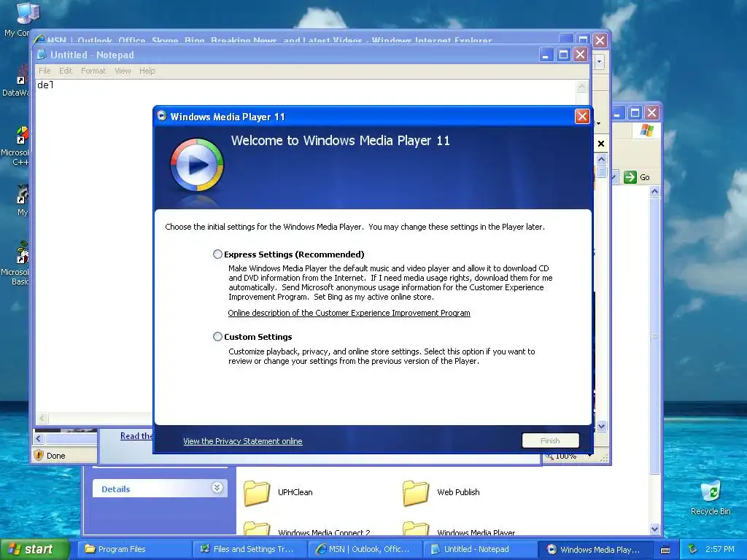This screenshot has height=560, width=747.
Task: Select the Web Publish folder name
Action: [x=458, y=492]
